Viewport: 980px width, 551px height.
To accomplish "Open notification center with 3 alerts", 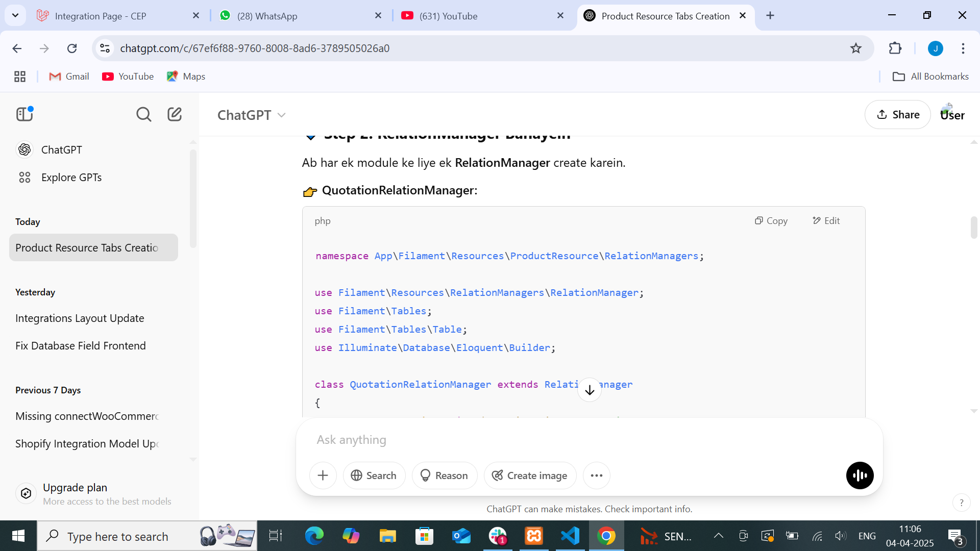I will (x=955, y=537).
